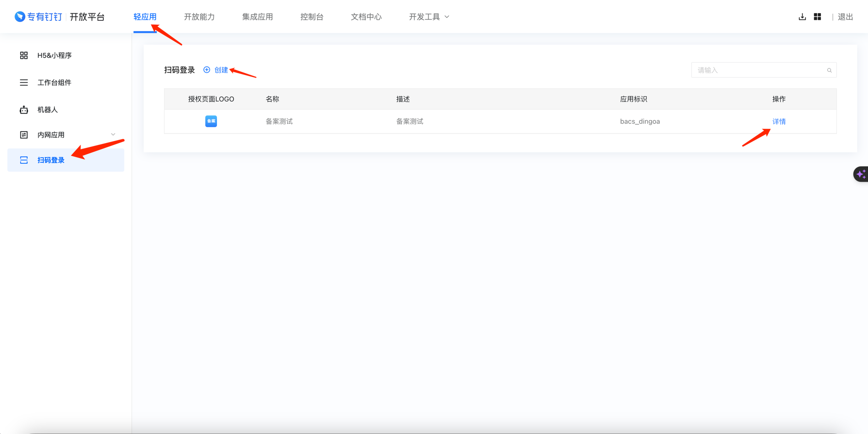Click the 开放平台 title text
This screenshot has width=868, height=434.
[x=87, y=16]
